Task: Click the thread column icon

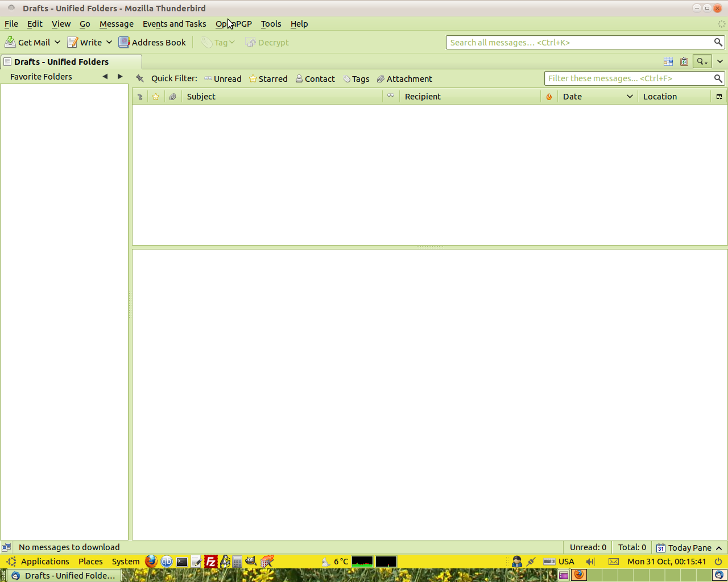Action: (x=140, y=97)
